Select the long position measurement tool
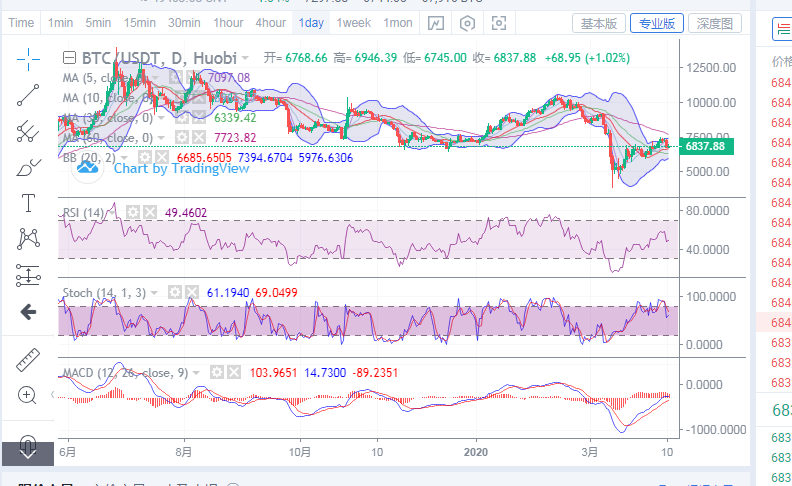Screen dimensions: 792x486 tap(28, 276)
